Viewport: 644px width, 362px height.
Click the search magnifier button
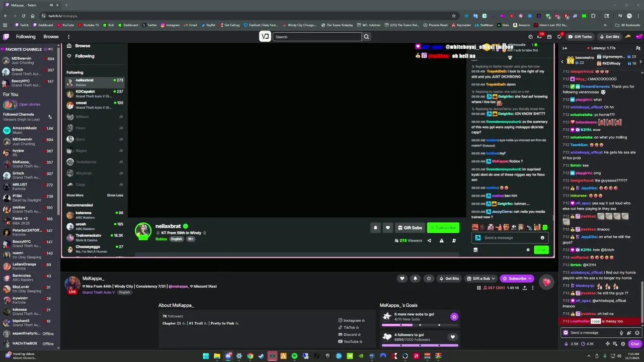pos(366,37)
